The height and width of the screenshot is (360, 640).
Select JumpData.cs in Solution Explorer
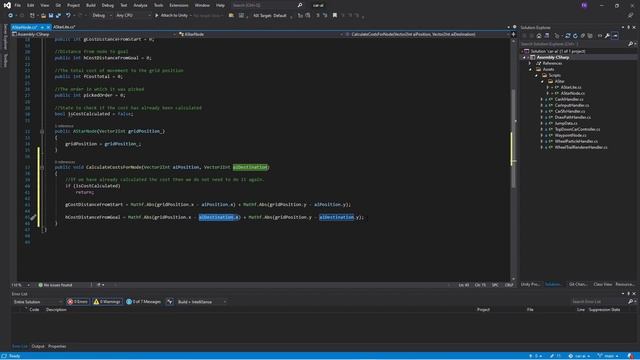tap(566, 123)
